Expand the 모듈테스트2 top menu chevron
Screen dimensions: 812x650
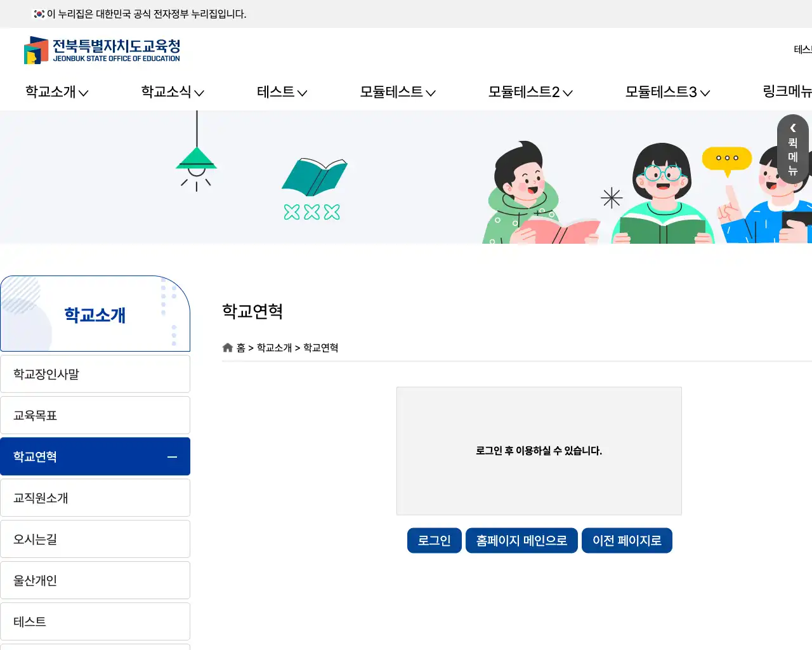click(x=568, y=93)
